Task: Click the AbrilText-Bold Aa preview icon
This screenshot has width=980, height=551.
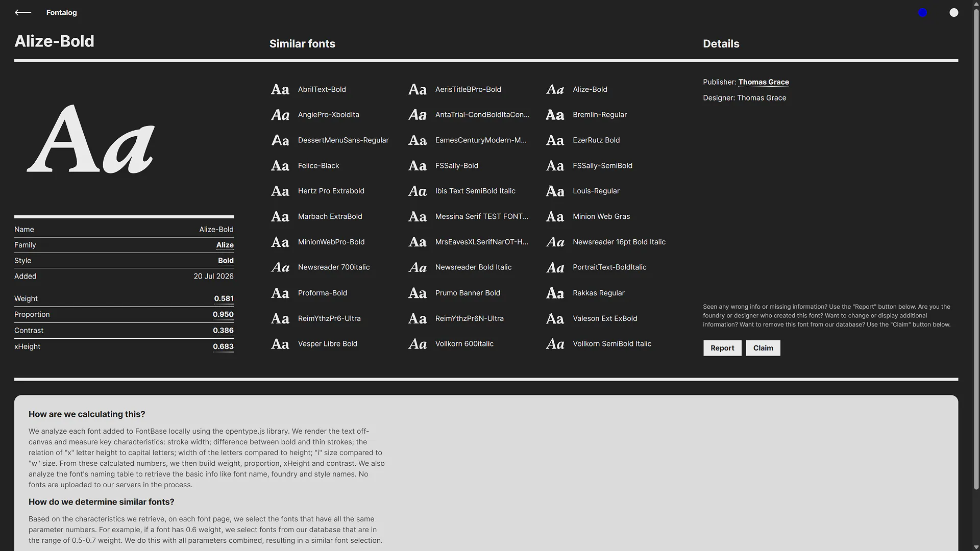Action: coord(280,89)
